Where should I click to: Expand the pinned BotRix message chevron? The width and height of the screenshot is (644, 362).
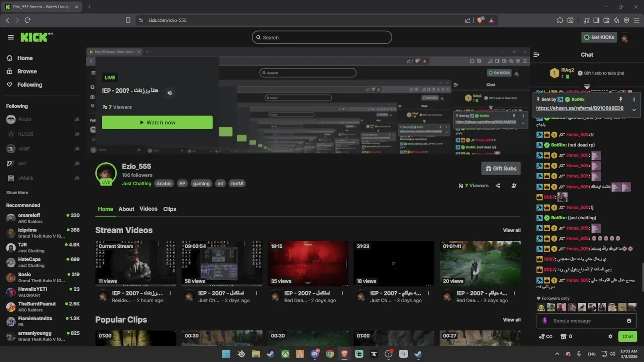(634, 109)
